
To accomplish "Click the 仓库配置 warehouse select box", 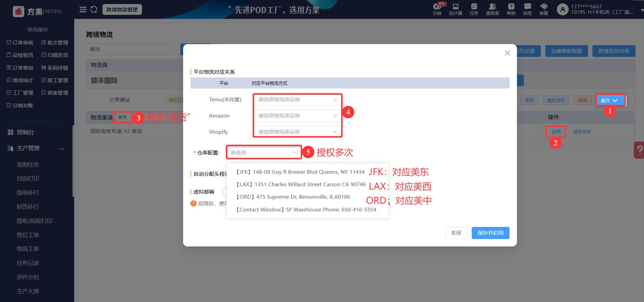I will [x=264, y=153].
